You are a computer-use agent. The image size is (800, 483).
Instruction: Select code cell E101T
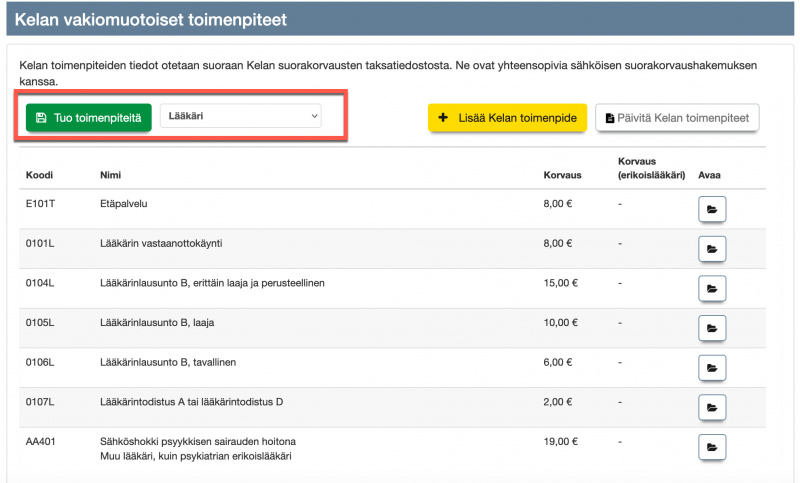pos(40,204)
